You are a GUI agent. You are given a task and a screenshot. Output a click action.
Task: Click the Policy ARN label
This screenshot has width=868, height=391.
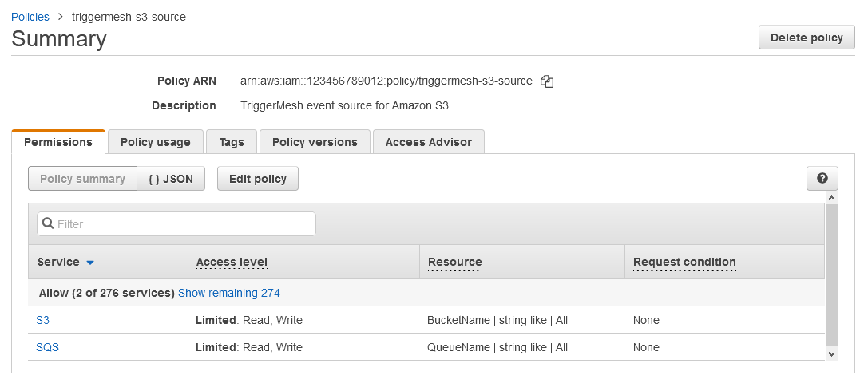point(187,81)
